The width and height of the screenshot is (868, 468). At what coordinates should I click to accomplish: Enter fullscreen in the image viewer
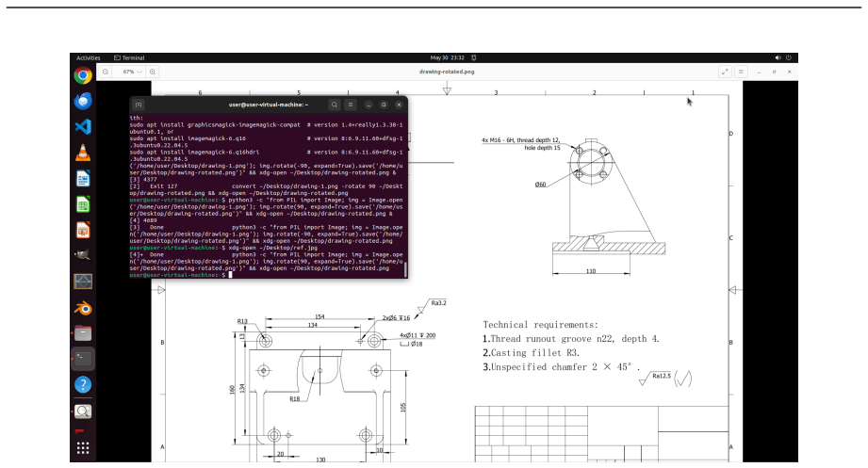point(725,72)
